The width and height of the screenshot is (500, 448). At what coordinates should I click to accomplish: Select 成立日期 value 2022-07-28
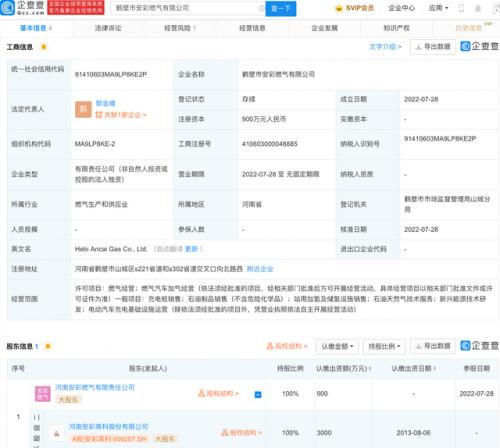point(421,99)
